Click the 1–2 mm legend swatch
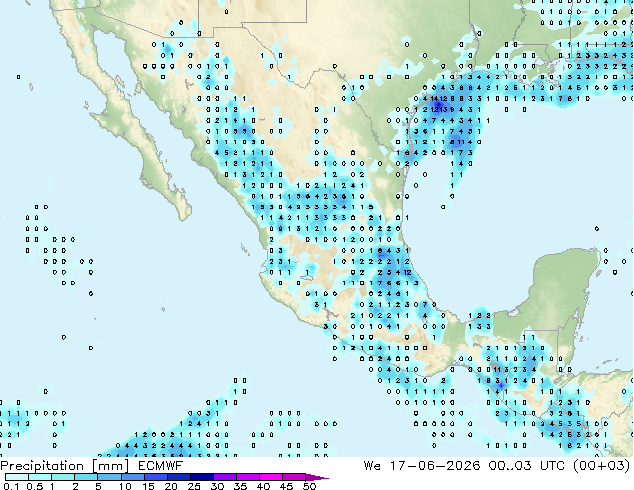This screenshot has height=490, width=634. [x=63, y=477]
